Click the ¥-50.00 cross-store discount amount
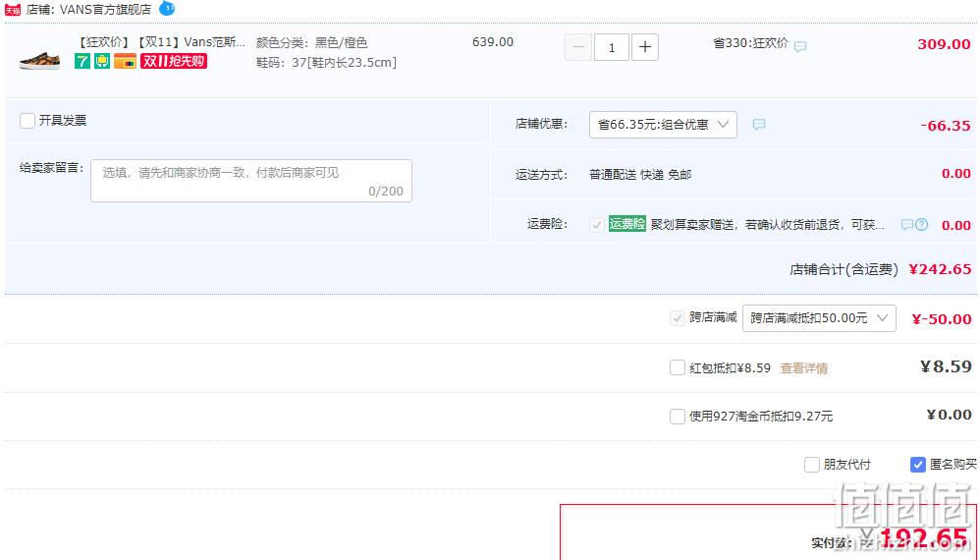The width and height of the screenshot is (980, 560). (942, 319)
